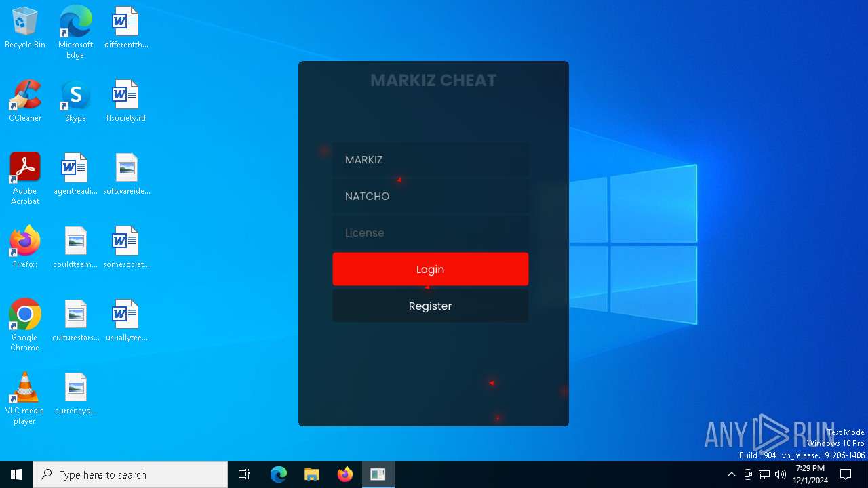Expand the hidden tray icons chevron
The height and width of the screenshot is (488, 868).
coord(731,474)
